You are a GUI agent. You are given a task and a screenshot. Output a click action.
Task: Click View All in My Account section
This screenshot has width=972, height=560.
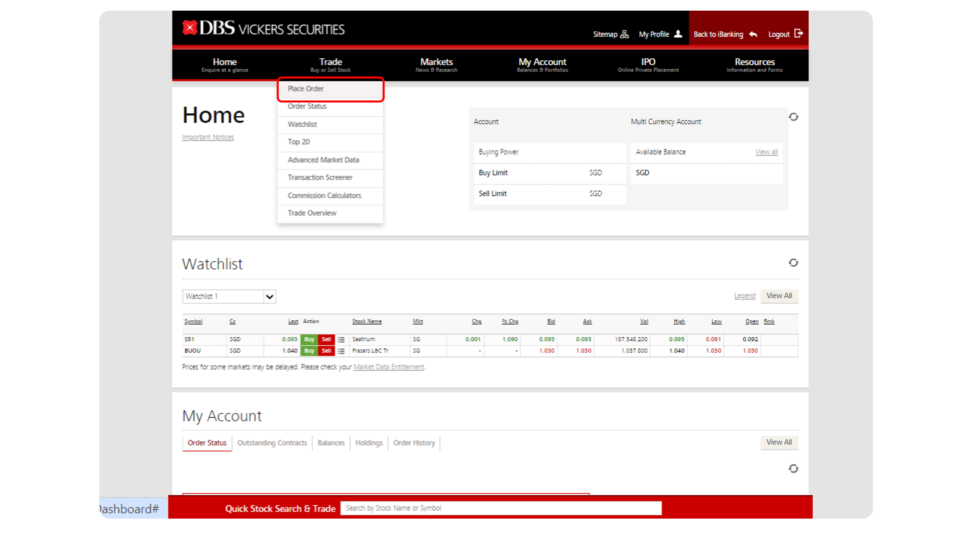779,442
